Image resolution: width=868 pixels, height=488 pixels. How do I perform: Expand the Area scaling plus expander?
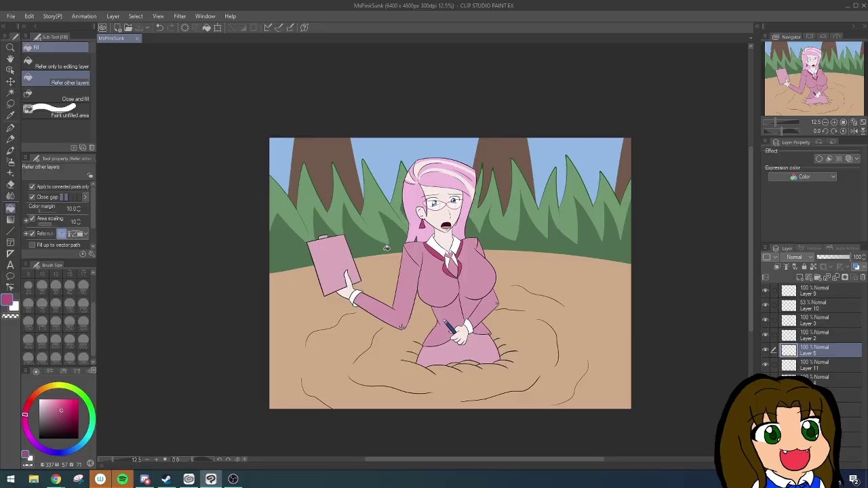tap(26, 219)
